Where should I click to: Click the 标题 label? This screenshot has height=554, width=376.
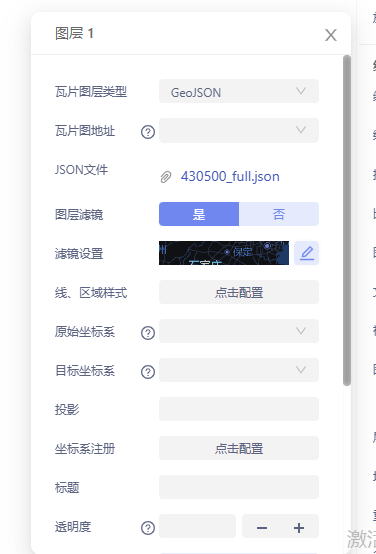pyautogui.click(x=67, y=488)
